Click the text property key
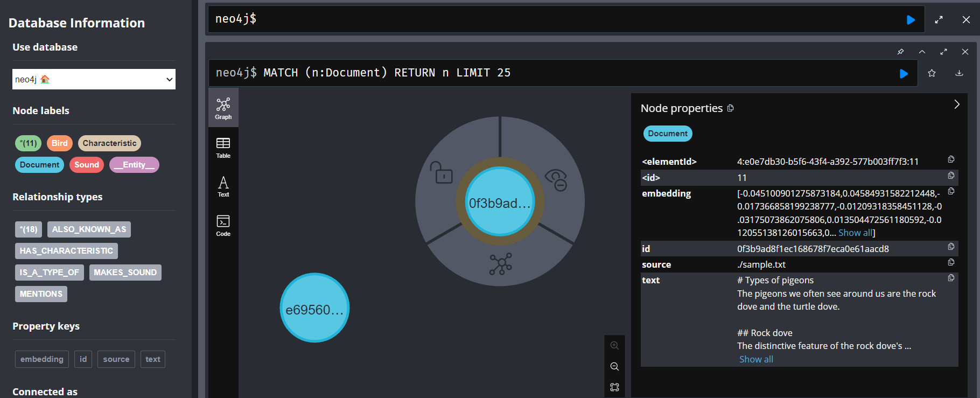 pyautogui.click(x=153, y=359)
